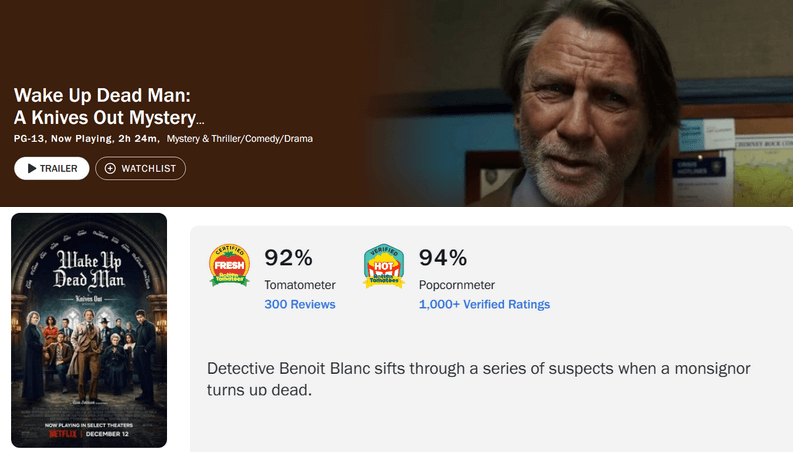Click the play triangle icon in Trailer button
This screenshot has width=793, height=452.
pyautogui.click(x=32, y=168)
